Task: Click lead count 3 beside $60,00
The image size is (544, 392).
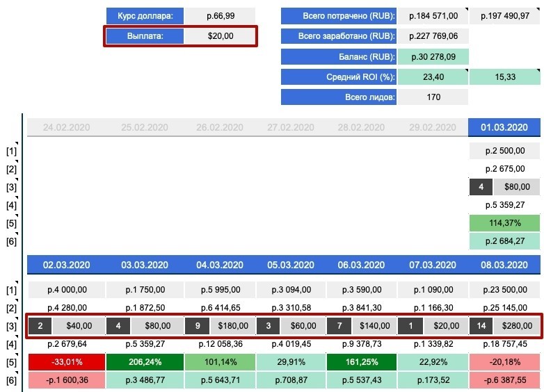Action: (x=269, y=326)
